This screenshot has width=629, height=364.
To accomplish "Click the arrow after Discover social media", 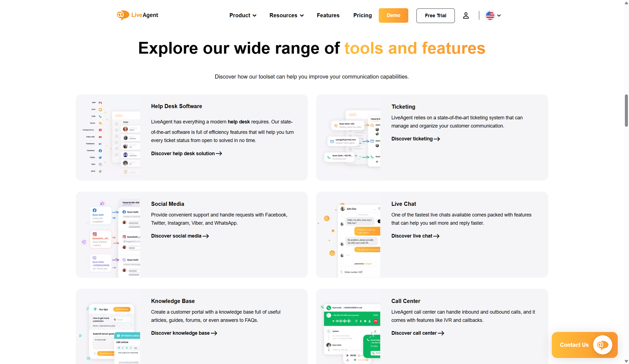I will [206, 236].
